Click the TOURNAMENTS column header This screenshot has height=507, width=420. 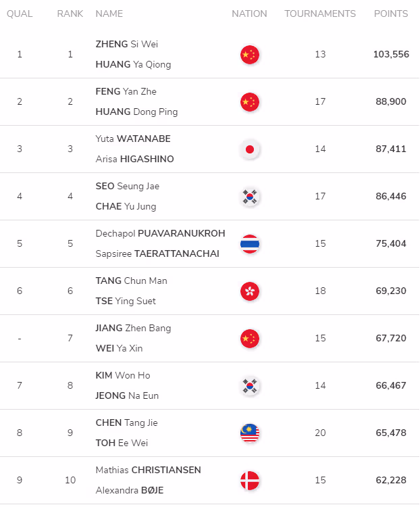pyautogui.click(x=320, y=14)
